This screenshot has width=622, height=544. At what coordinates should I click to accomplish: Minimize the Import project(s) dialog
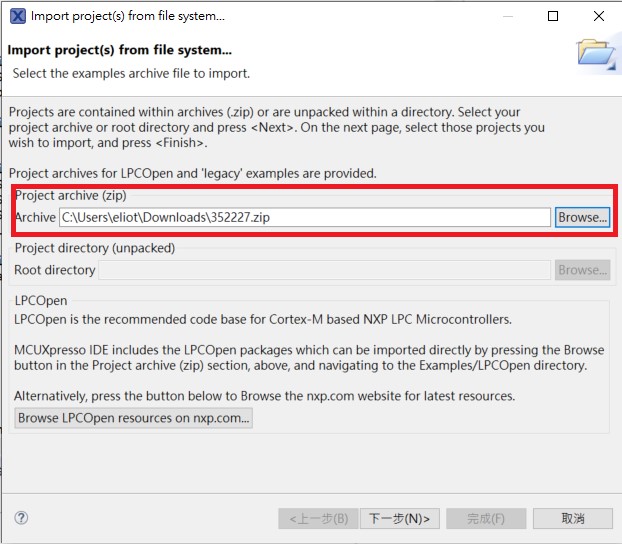click(506, 16)
